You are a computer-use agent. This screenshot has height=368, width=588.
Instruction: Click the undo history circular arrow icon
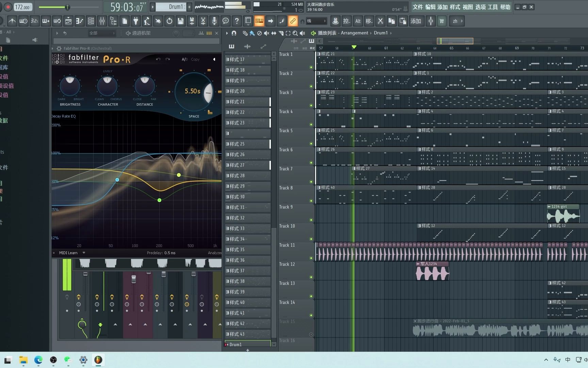pyautogui.click(x=169, y=21)
